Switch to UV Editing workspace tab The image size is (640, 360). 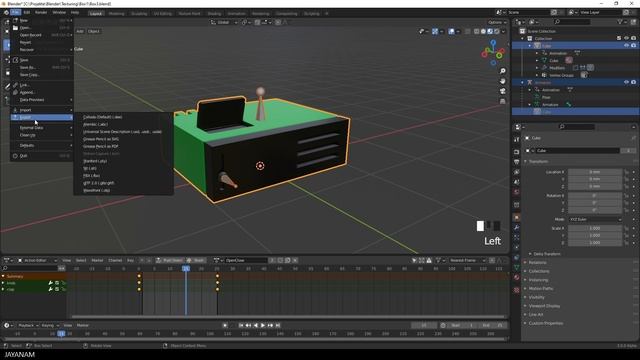tap(162, 13)
